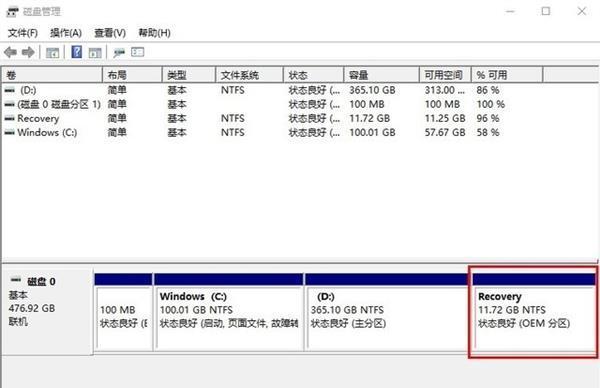Select the (D:) 365.10 GB partition block
Image resolution: width=600 pixels, height=388 pixels.
[x=387, y=312]
